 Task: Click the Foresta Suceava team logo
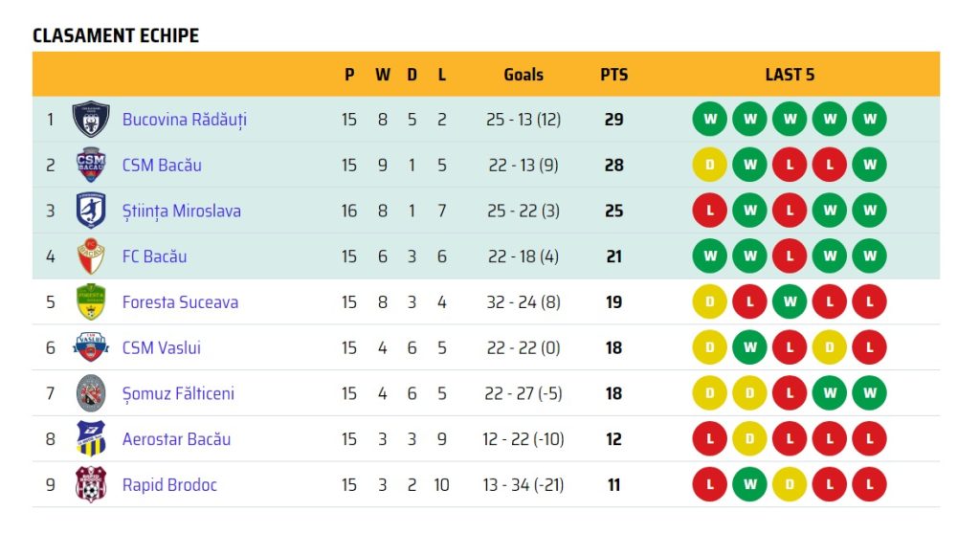pyautogui.click(x=91, y=302)
